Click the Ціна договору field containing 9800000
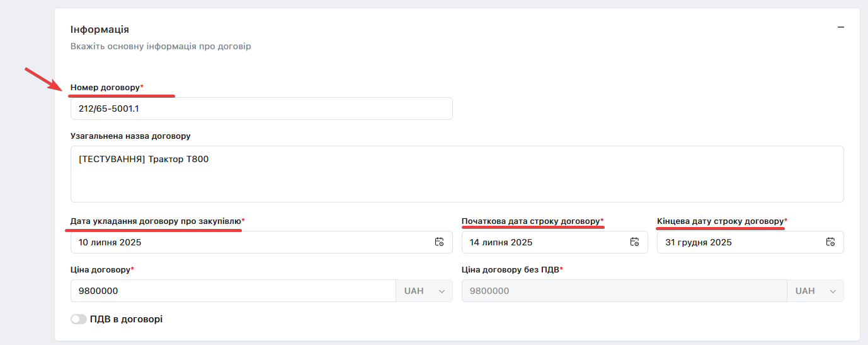 coord(233,291)
